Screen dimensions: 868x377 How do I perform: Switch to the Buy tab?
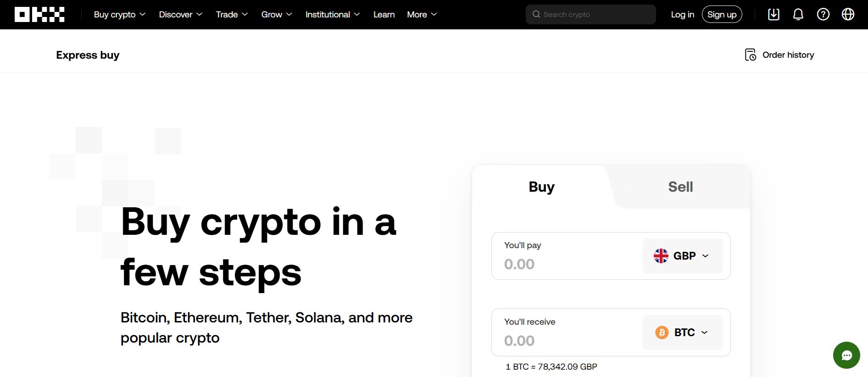coord(541,187)
